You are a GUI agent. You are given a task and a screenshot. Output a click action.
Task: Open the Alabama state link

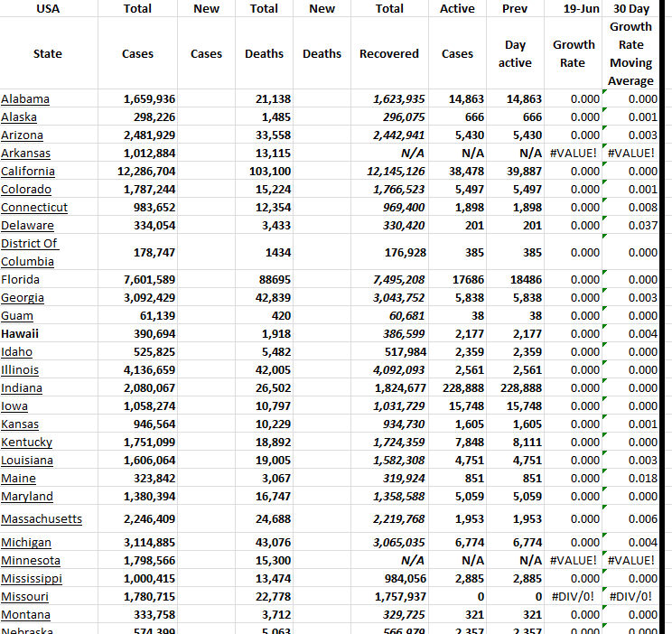tap(25, 99)
